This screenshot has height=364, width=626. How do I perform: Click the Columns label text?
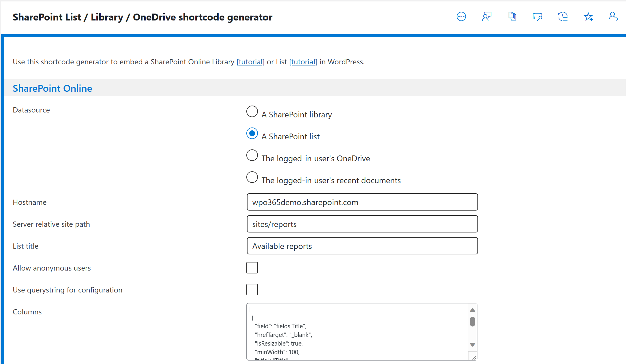pos(27,312)
